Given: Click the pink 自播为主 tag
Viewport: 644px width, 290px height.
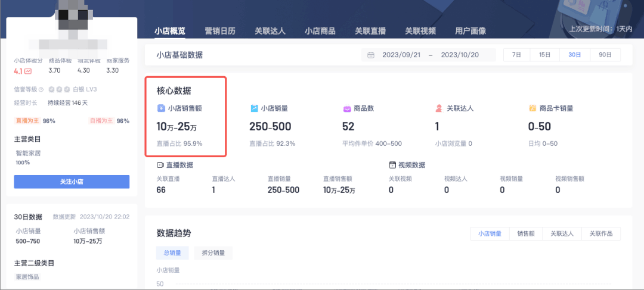Looking at the screenshot, I should [x=101, y=121].
